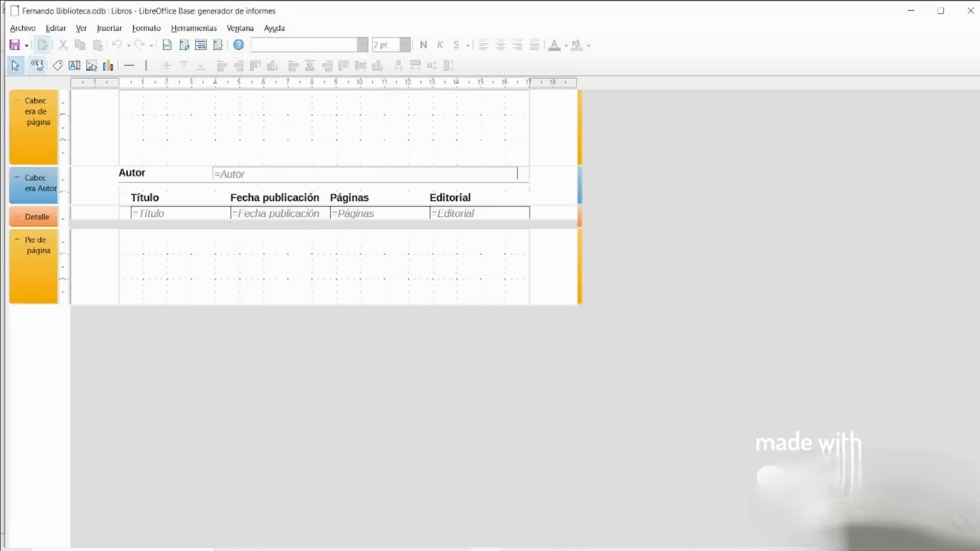
Task: Toggle italic formatting K button
Action: point(440,45)
